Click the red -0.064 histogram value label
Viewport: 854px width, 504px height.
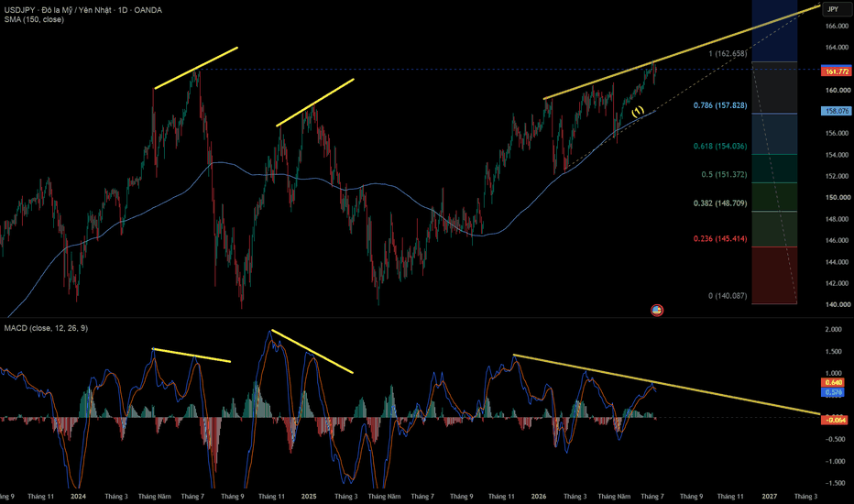pos(835,420)
